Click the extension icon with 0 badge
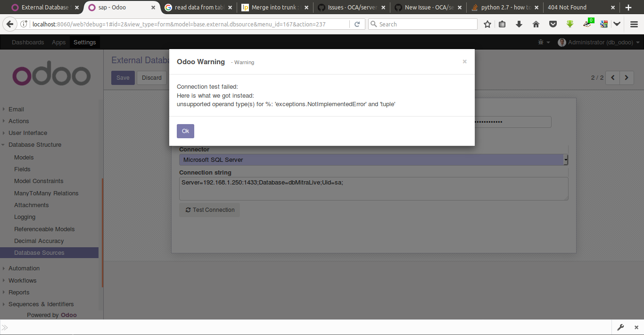Image resolution: width=644 pixels, height=335 pixels. click(588, 23)
